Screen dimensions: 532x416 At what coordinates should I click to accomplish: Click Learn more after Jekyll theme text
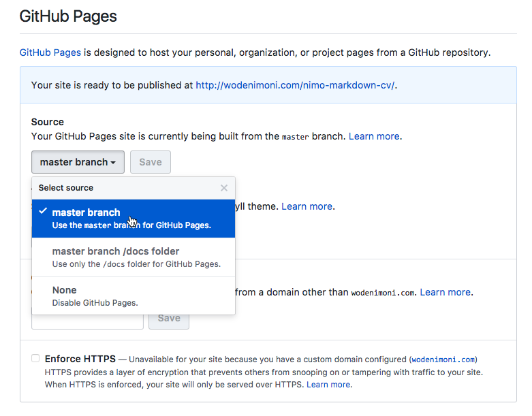(307, 206)
